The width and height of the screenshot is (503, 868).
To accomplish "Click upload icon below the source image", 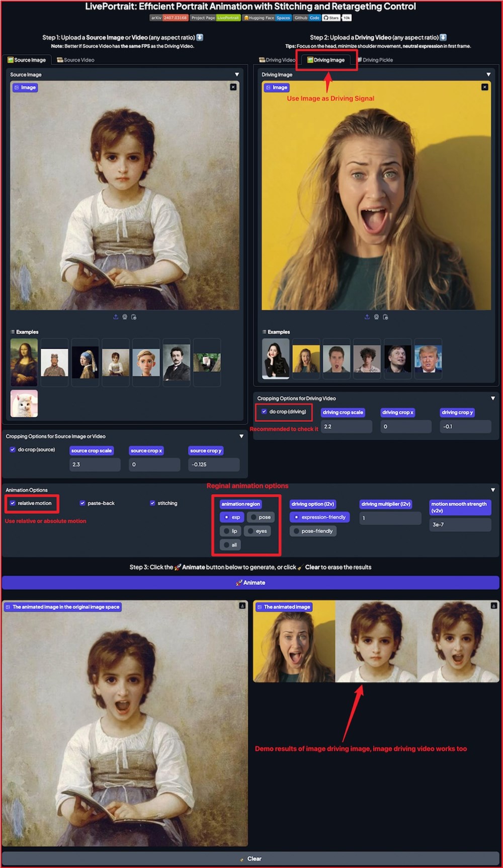I will click(116, 317).
